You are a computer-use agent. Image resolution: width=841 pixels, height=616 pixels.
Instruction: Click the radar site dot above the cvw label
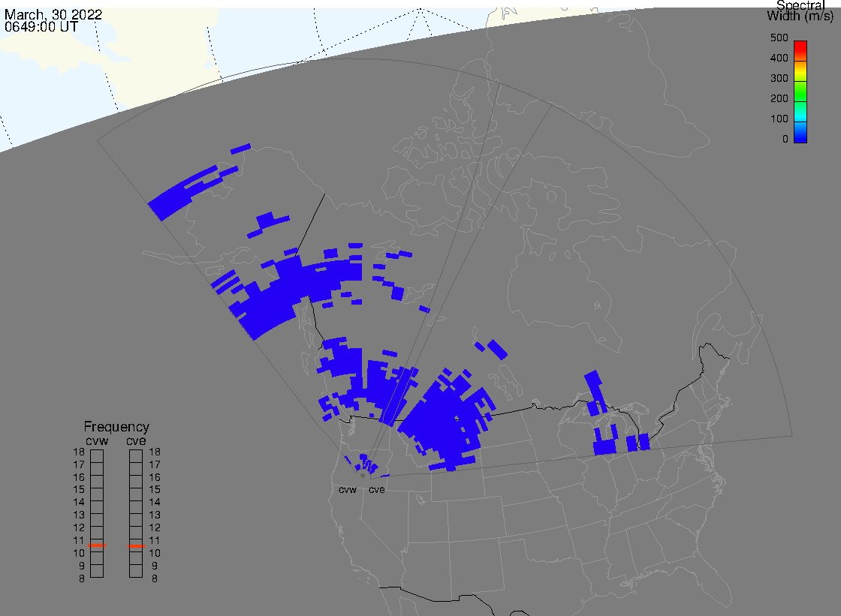[363, 476]
